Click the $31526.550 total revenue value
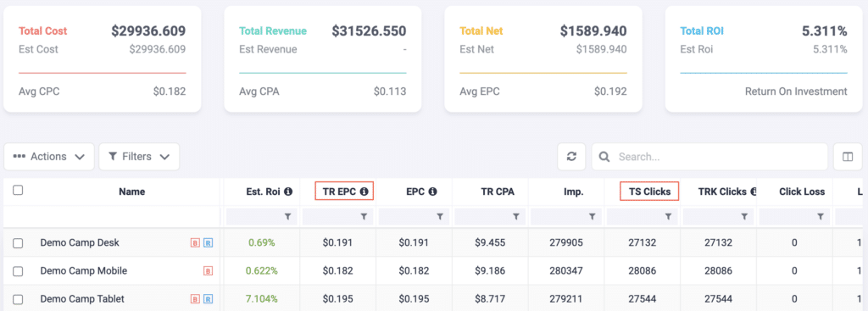Screen dimensions: 868x311 [369, 31]
